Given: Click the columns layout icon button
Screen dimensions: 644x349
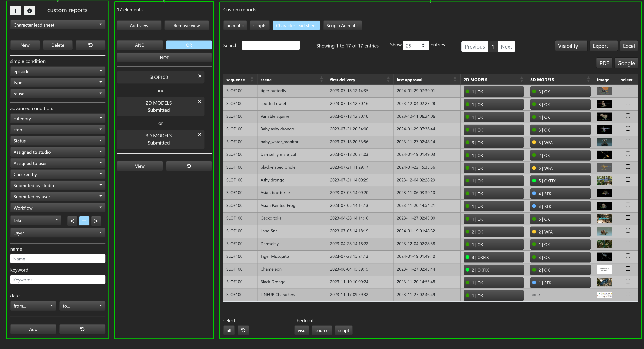Looking at the screenshot, I should [15, 11].
